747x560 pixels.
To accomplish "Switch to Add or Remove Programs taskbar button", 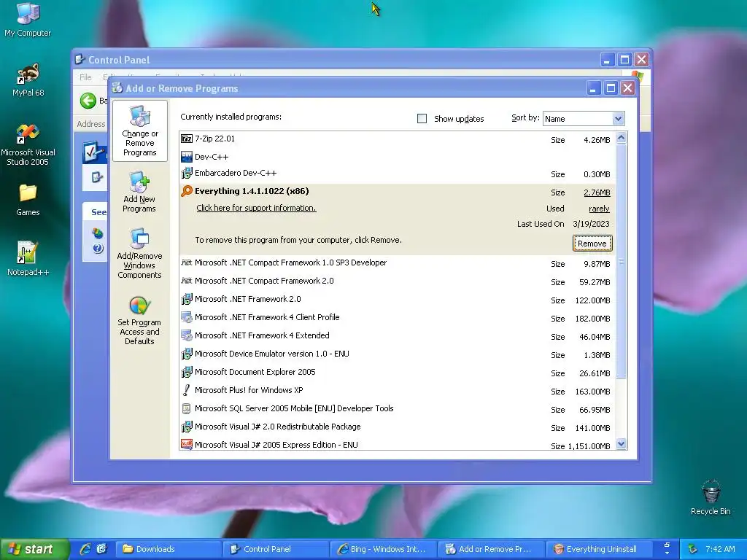I will 492,549.
